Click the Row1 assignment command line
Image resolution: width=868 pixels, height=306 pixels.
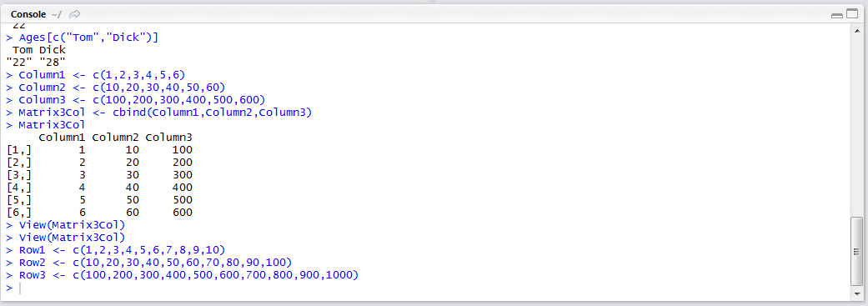(116, 250)
